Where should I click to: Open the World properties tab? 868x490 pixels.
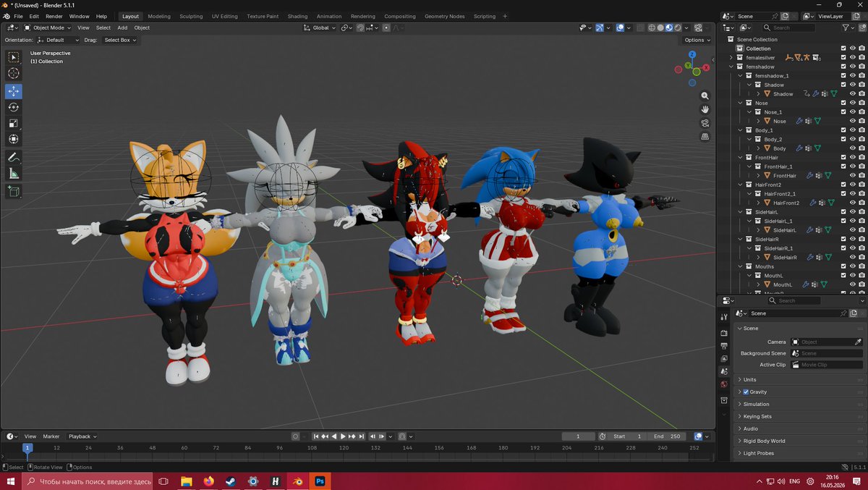[x=724, y=384]
